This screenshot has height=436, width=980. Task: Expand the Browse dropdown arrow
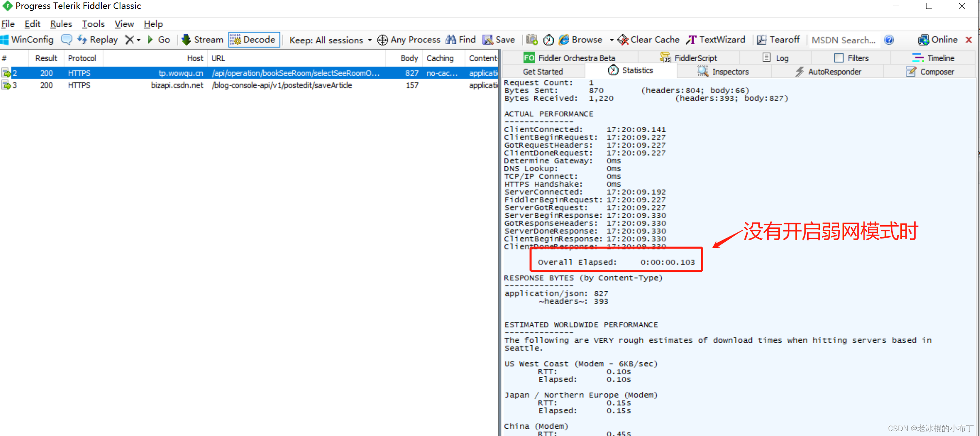coord(612,40)
